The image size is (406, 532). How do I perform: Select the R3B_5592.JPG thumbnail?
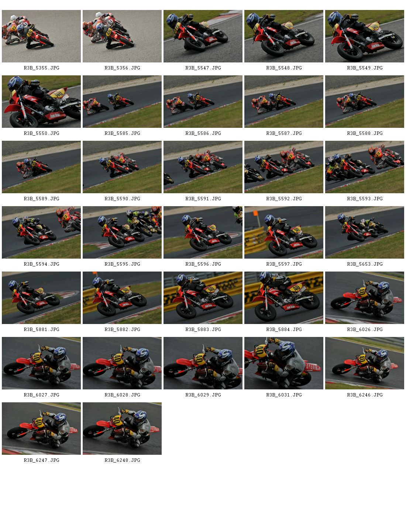click(284, 167)
